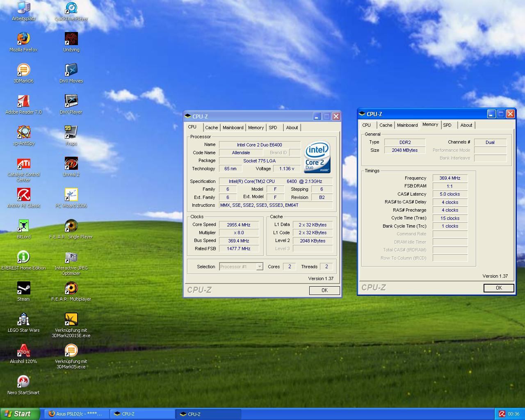Select the Fraps desktop icon

(x=71, y=132)
